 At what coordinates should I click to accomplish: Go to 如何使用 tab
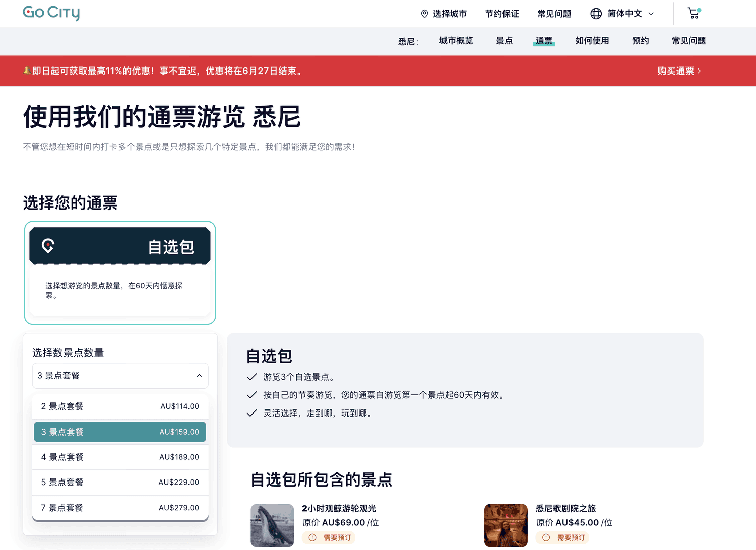[x=592, y=41]
